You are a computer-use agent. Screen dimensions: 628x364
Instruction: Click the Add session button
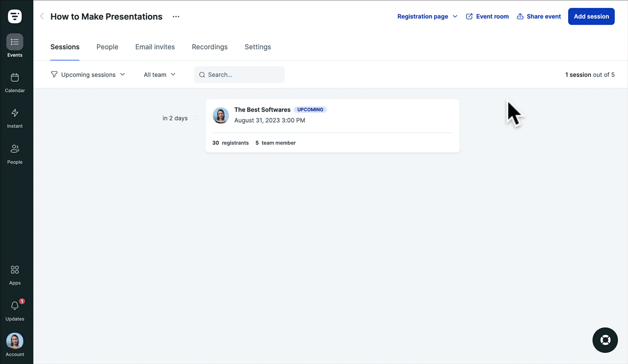(591, 16)
